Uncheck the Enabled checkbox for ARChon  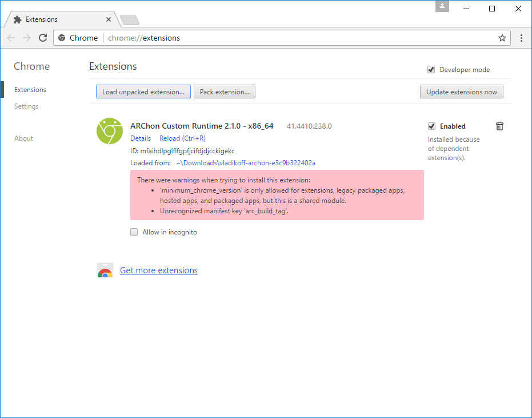[431, 126]
